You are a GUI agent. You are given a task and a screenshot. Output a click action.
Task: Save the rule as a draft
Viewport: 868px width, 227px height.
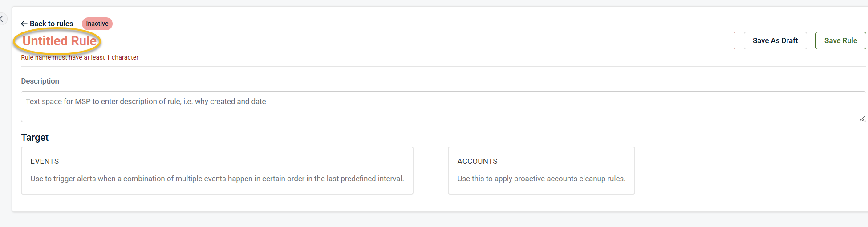pos(775,40)
